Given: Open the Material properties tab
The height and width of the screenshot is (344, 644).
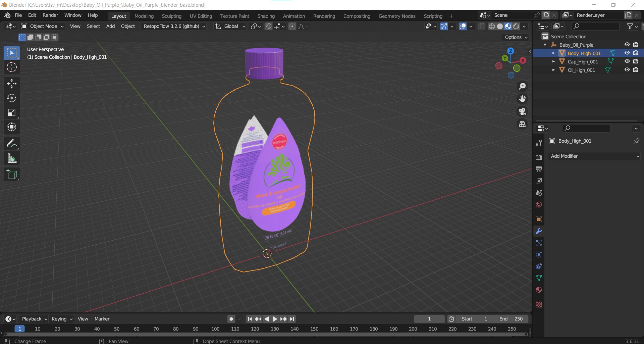Looking at the screenshot, I should 539,290.
